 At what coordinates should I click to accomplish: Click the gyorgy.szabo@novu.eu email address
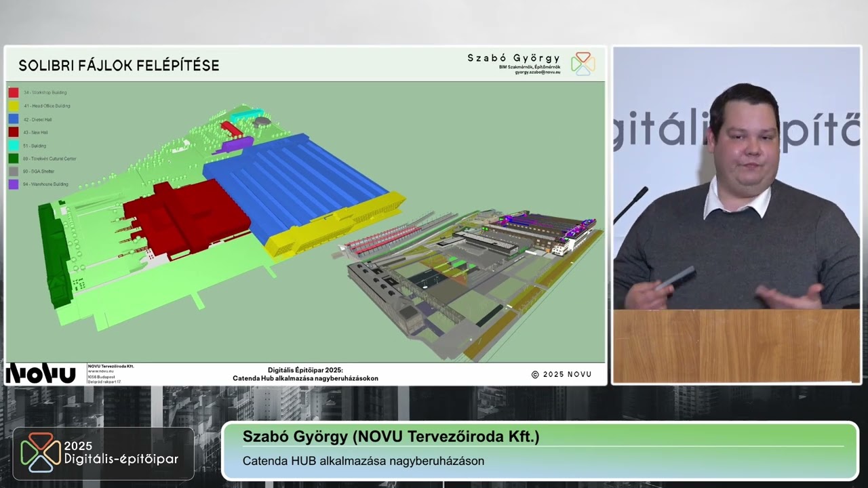coord(538,72)
